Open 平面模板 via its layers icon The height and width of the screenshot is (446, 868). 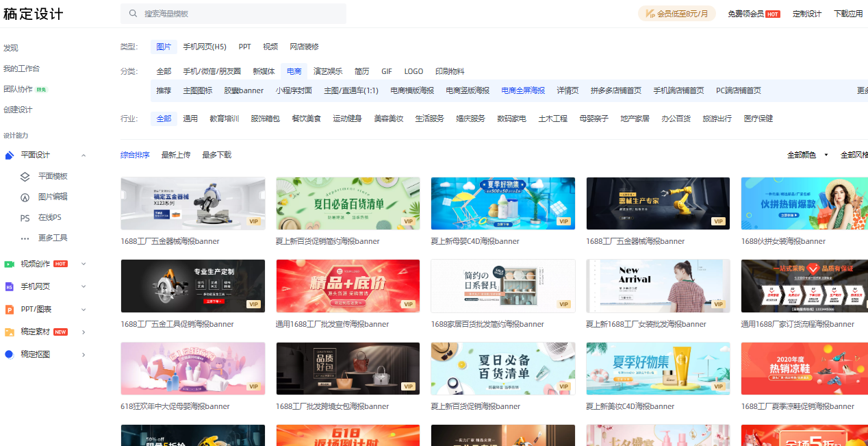click(x=25, y=176)
